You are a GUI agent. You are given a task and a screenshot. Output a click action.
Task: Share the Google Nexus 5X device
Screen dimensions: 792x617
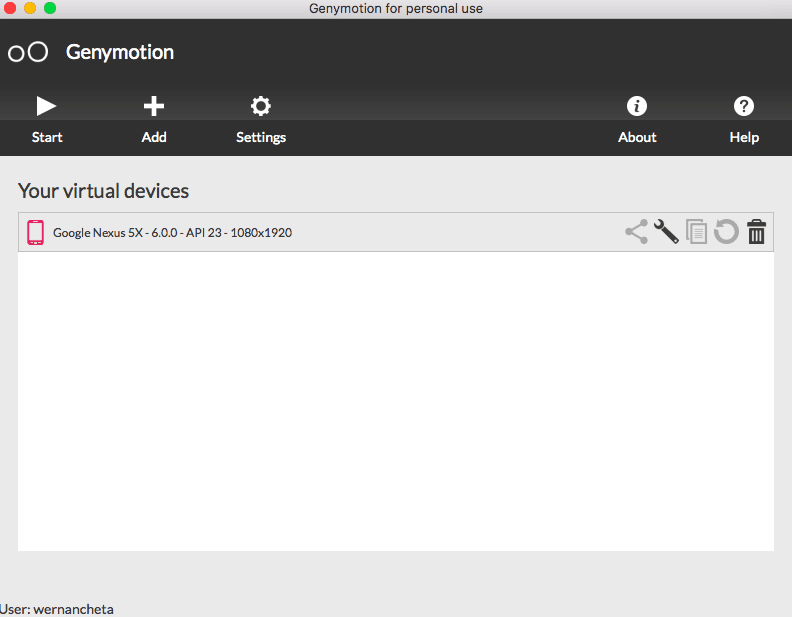636,232
